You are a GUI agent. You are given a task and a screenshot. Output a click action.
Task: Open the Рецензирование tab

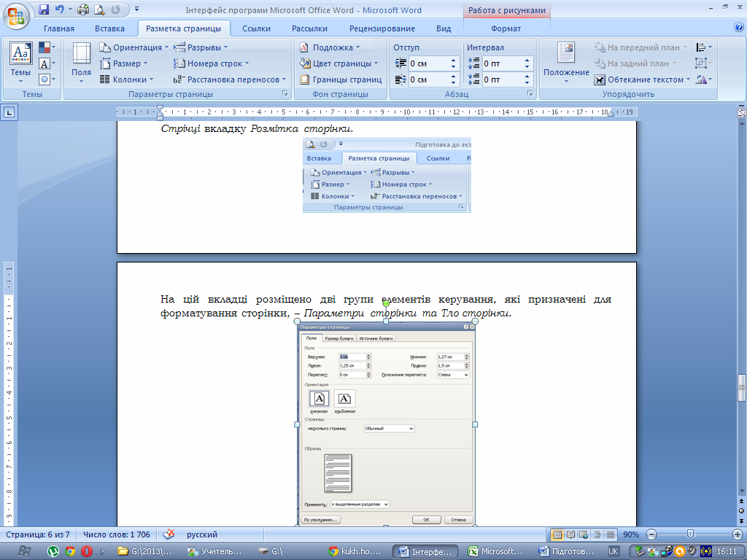(382, 28)
